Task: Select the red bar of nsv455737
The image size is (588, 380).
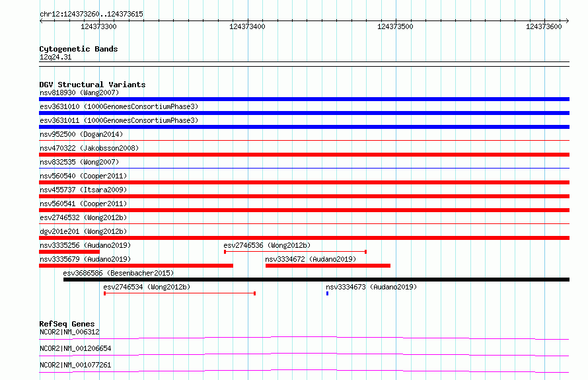Action: coord(304,196)
